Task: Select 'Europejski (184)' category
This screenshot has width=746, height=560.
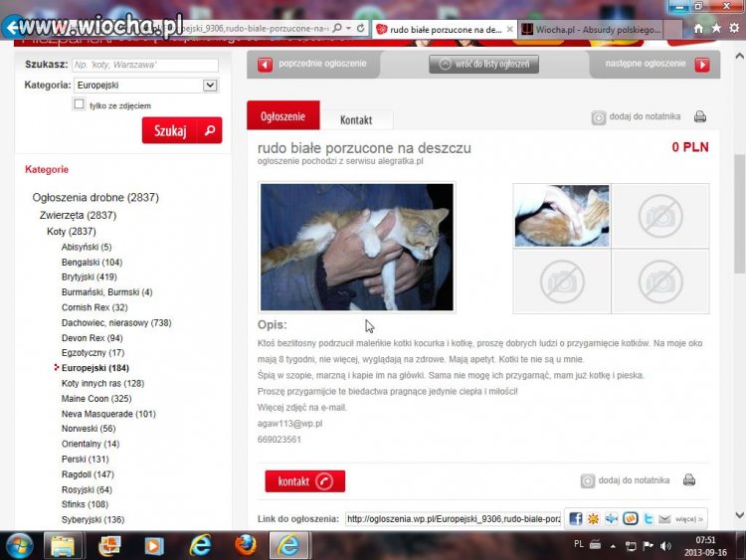Action: point(95,368)
